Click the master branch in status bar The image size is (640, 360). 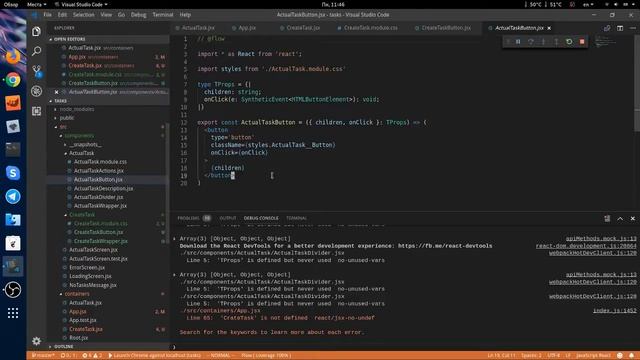coord(43,356)
